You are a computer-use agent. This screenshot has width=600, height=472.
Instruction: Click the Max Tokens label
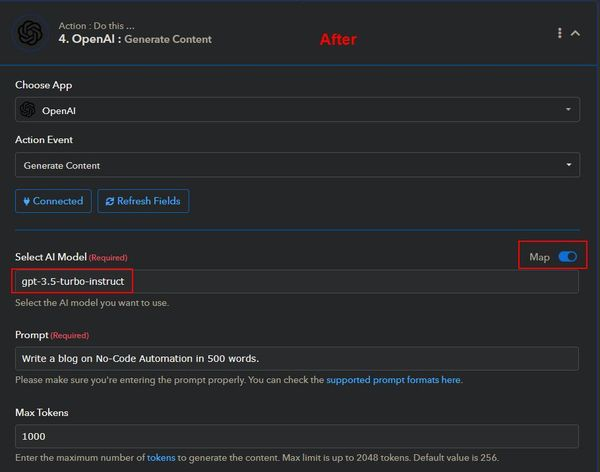(42, 413)
